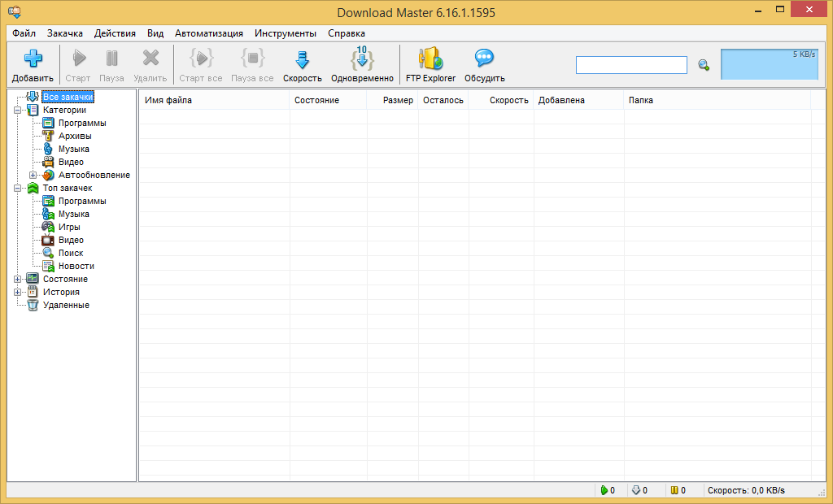833x504 pixels.
Task: Click the paused downloads counter in status bar
Action: click(678, 490)
